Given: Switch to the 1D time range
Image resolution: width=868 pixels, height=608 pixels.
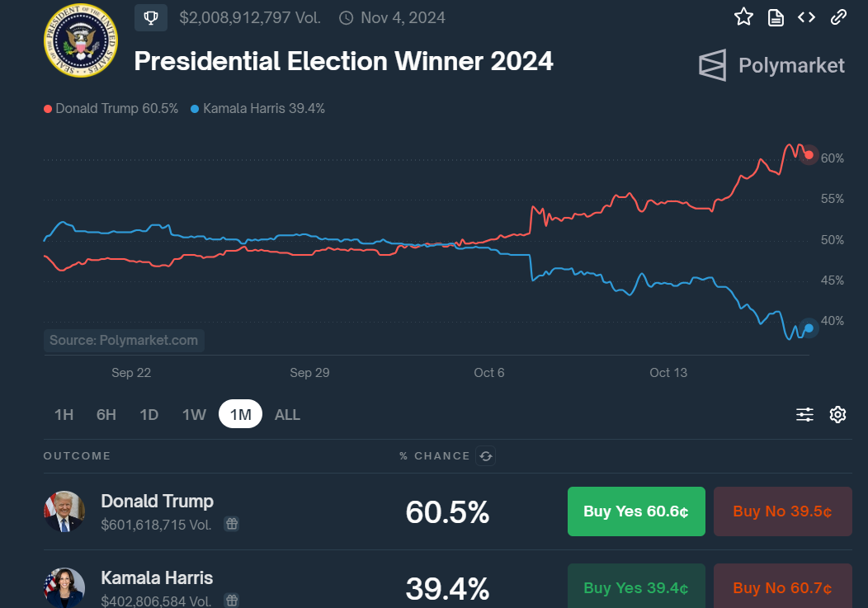Looking at the screenshot, I should coord(149,414).
